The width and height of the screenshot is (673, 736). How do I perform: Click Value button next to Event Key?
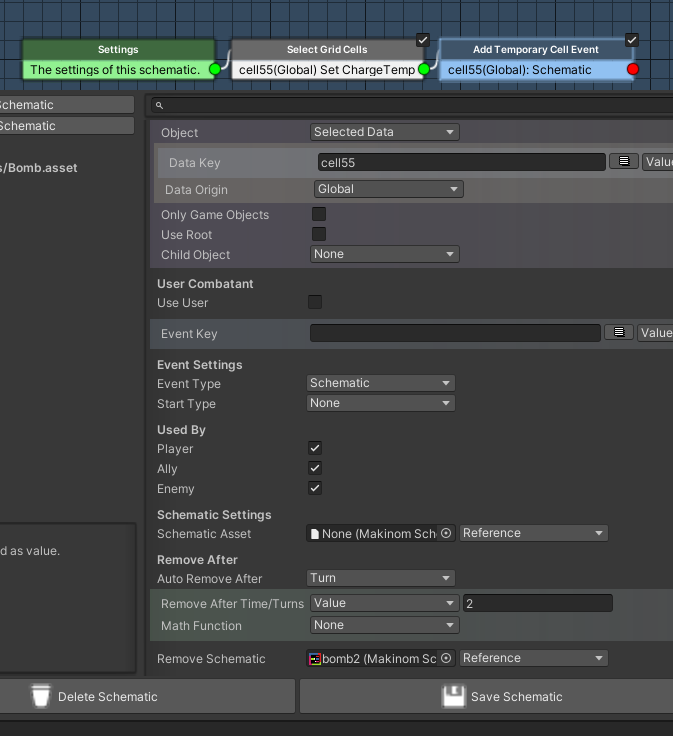(655, 332)
